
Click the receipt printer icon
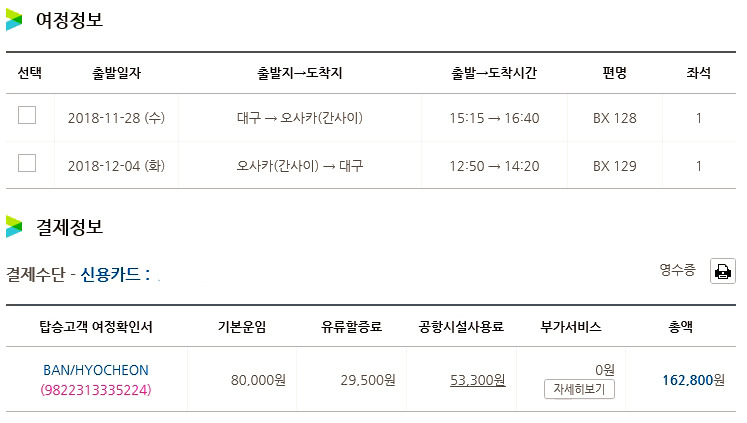[722, 271]
